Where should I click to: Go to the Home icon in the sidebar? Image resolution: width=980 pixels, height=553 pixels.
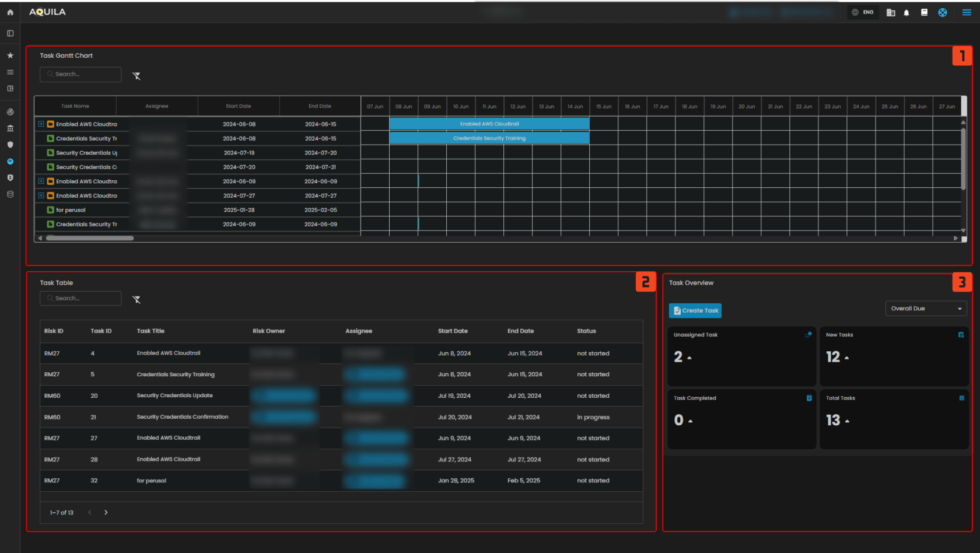tap(10, 12)
